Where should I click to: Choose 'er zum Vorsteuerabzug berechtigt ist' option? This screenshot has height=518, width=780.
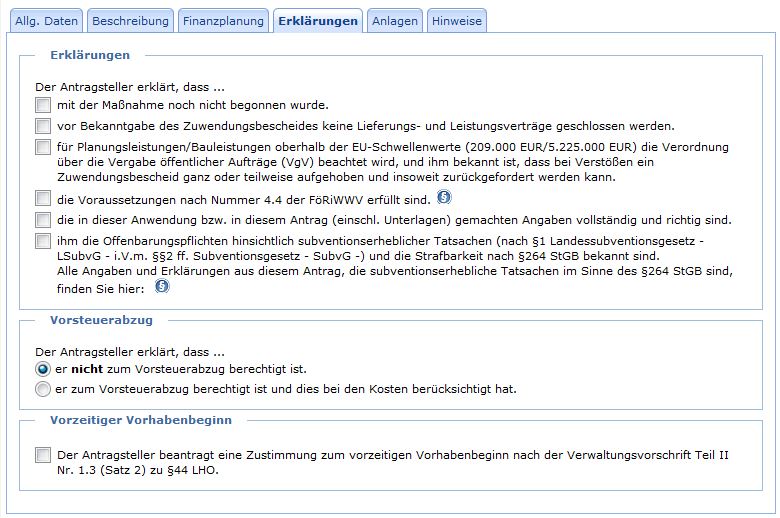(x=43, y=389)
